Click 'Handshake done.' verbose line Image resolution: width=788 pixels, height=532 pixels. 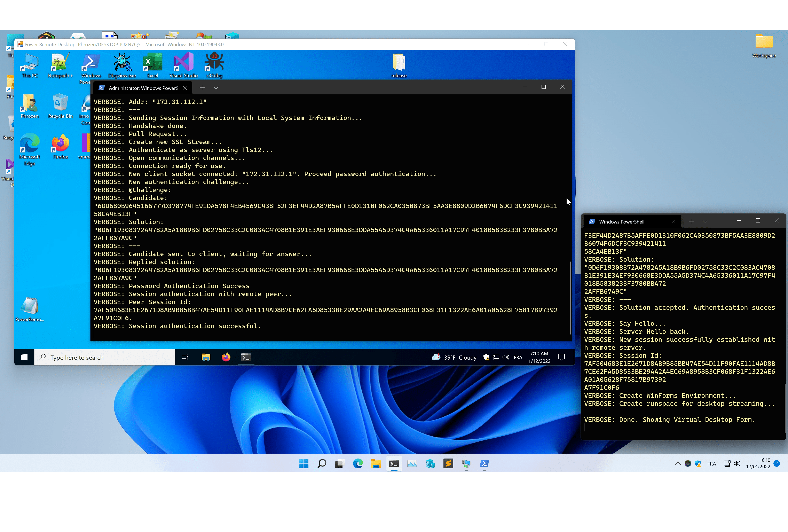pyautogui.click(x=140, y=126)
